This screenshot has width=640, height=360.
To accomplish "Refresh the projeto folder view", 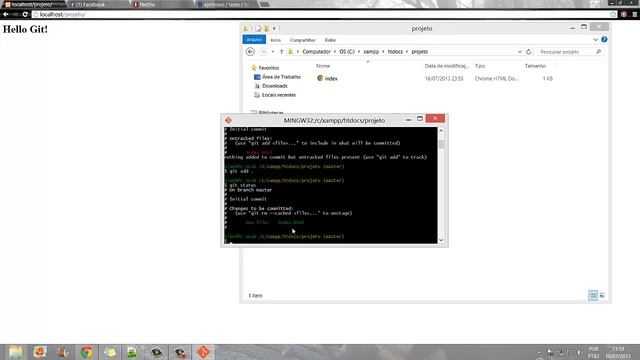I will point(529,52).
